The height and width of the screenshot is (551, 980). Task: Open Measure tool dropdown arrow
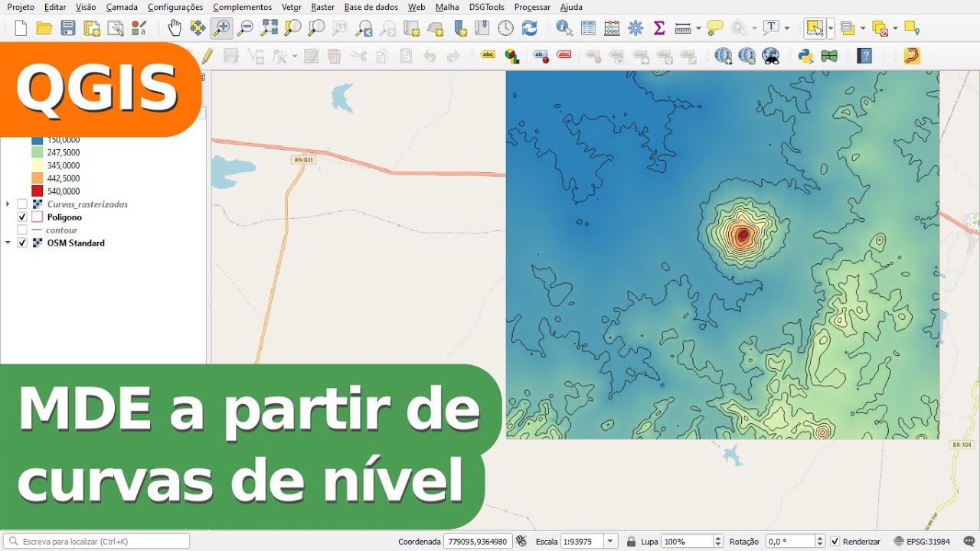pos(697,29)
